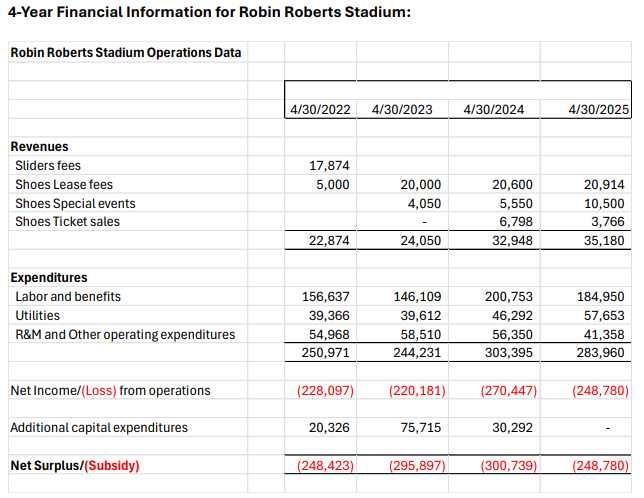Select 'R&M and Other operating expenditures' label

point(125,335)
